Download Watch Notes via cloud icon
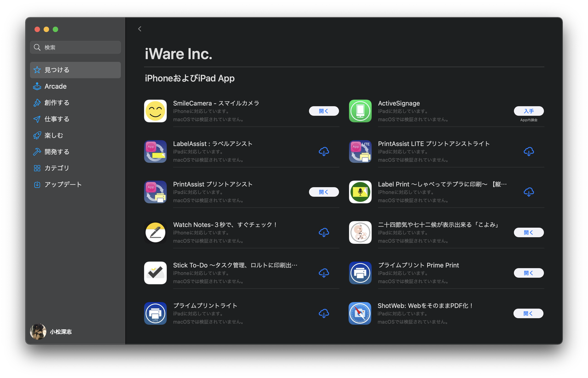 tap(324, 232)
